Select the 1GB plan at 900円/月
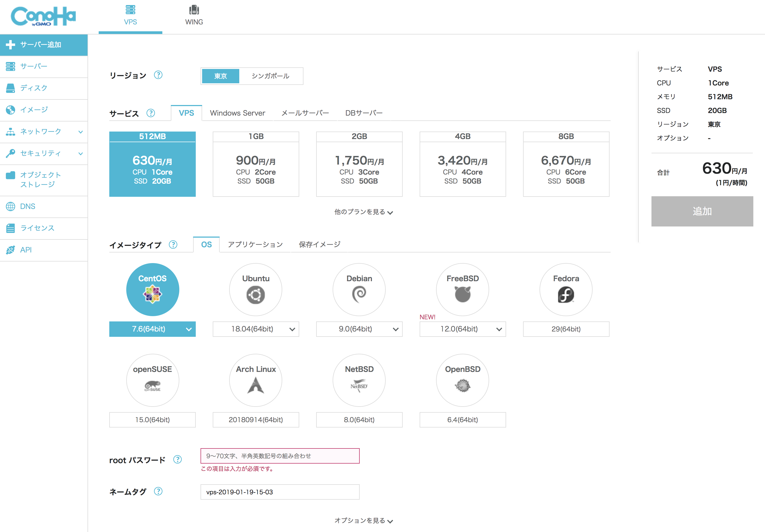This screenshot has width=765, height=532. pyautogui.click(x=256, y=164)
